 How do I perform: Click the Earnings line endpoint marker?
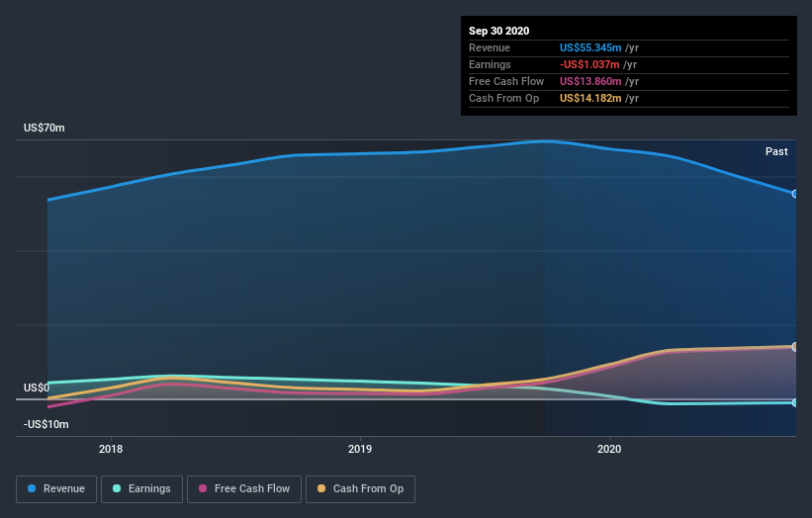pyautogui.click(x=795, y=402)
